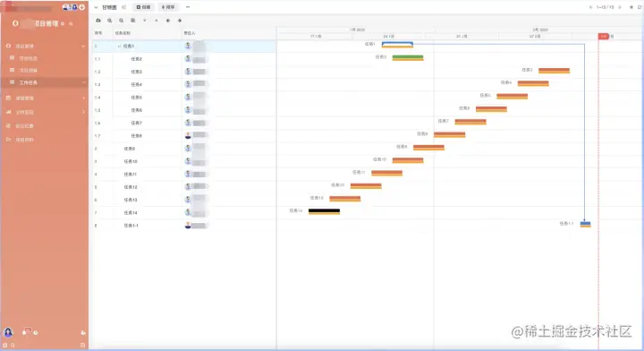Open the three-dot more options menu

pos(188,7)
